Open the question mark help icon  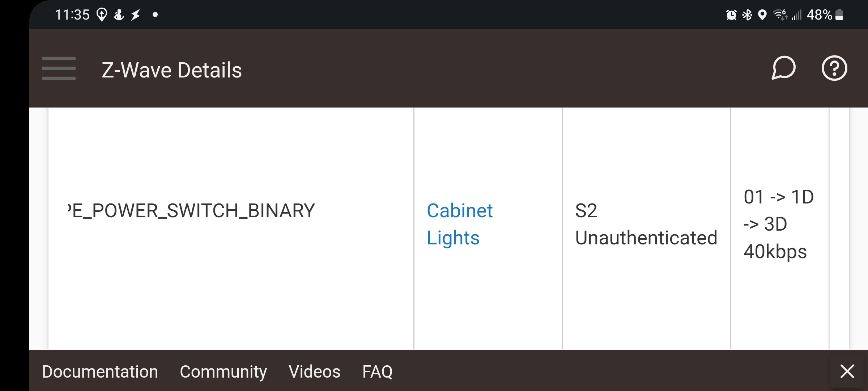pyautogui.click(x=834, y=68)
